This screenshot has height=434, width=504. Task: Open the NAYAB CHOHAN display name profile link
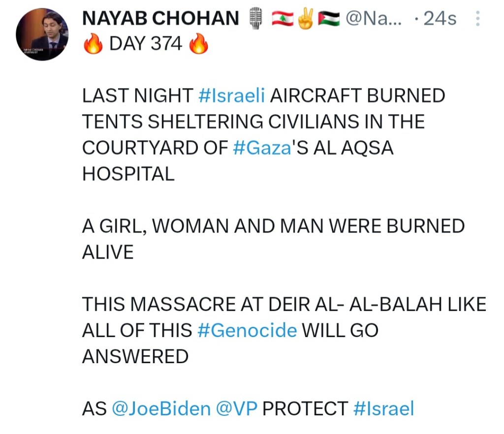tap(160, 19)
